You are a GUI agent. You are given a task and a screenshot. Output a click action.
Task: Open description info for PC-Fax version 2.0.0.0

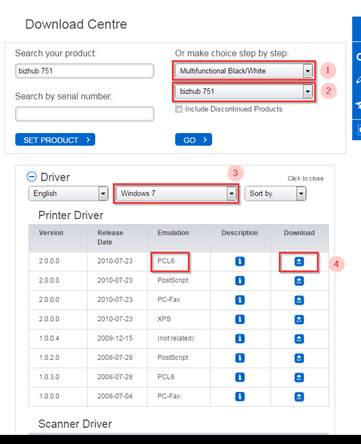click(x=240, y=300)
